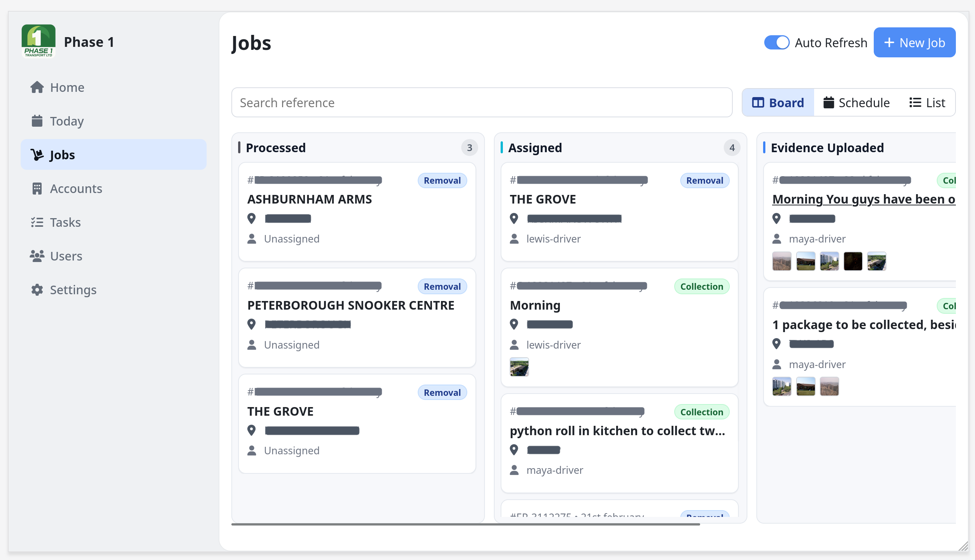Click the Search reference field

tap(481, 103)
